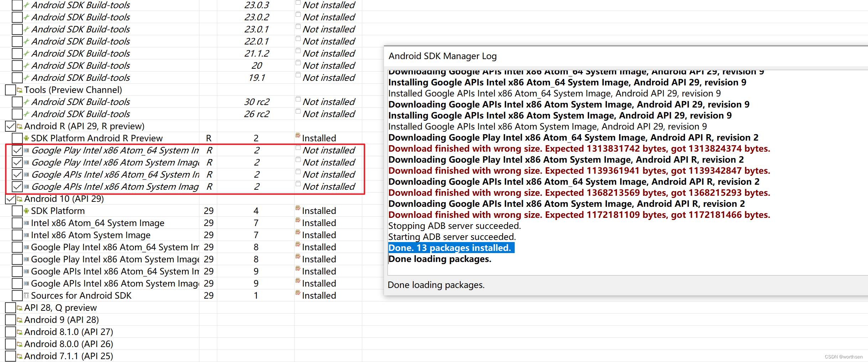The height and width of the screenshot is (362, 868).
Task: Click wrench icon of Build-tools 21.1.2
Action: pyautogui.click(x=26, y=53)
